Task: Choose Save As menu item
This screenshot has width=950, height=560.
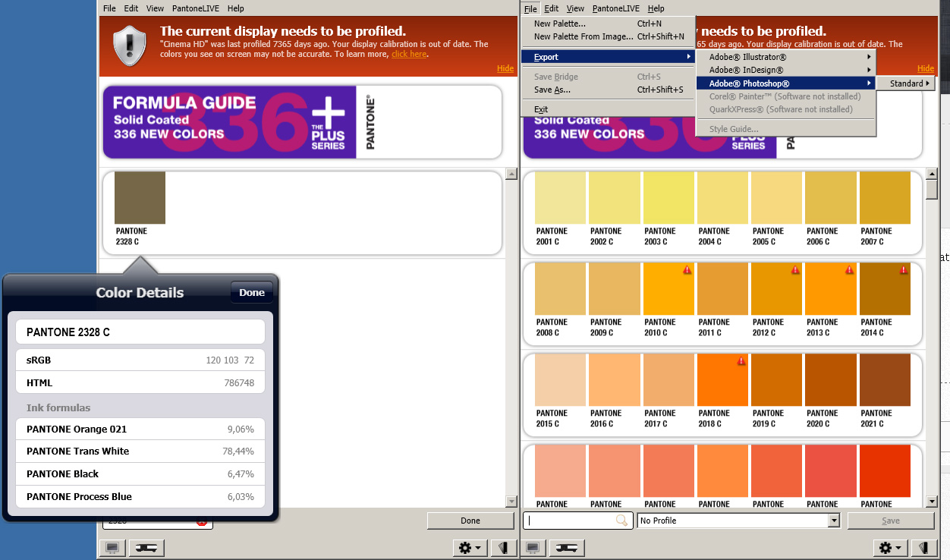Action: 609,90
